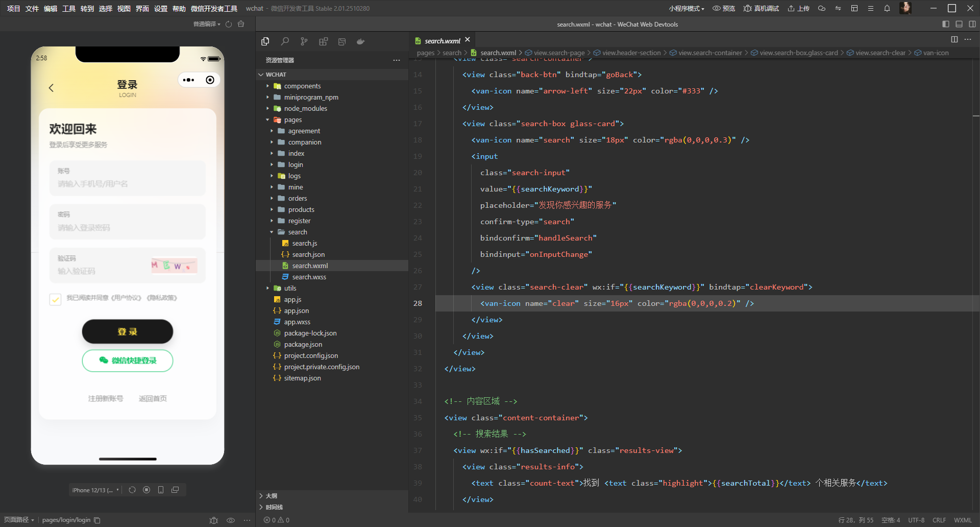Click the notification bell icon

pyautogui.click(x=887, y=8)
